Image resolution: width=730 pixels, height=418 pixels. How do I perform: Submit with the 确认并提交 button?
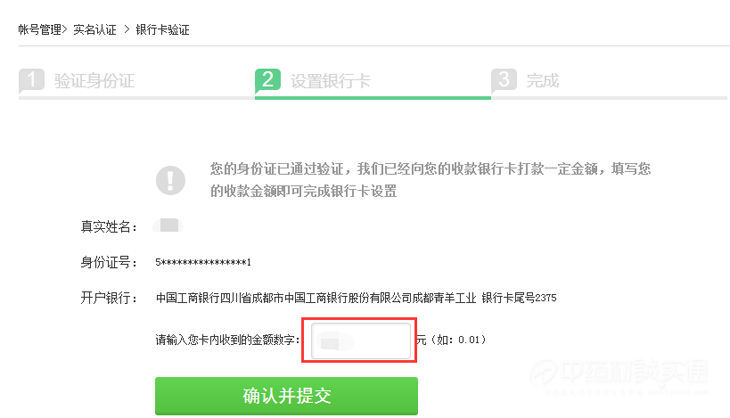286,396
